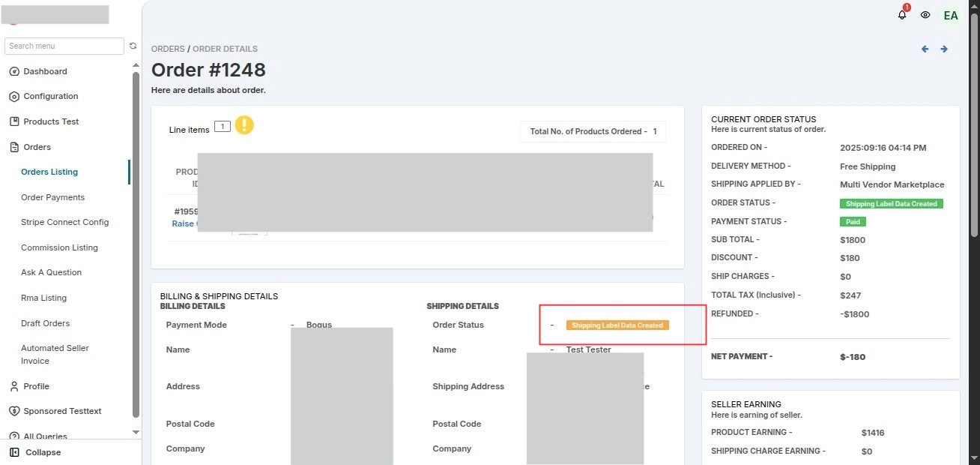
Task: Click the Collapse sidebar icon
Action: 14,452
